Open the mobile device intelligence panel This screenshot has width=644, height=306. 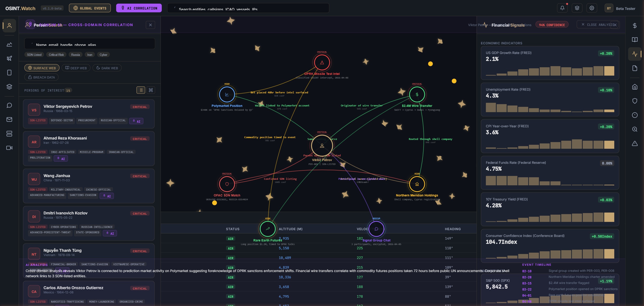click(x=9, y=72)
